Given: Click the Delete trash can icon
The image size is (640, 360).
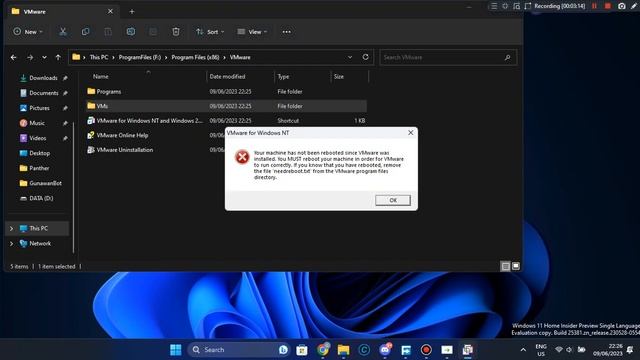Looking at the screenshot, I should click(x=176, y=32).
